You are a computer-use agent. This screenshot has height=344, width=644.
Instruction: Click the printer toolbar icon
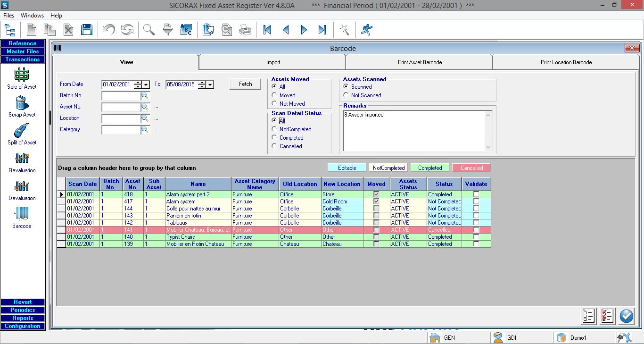click(x=245, y=30)
